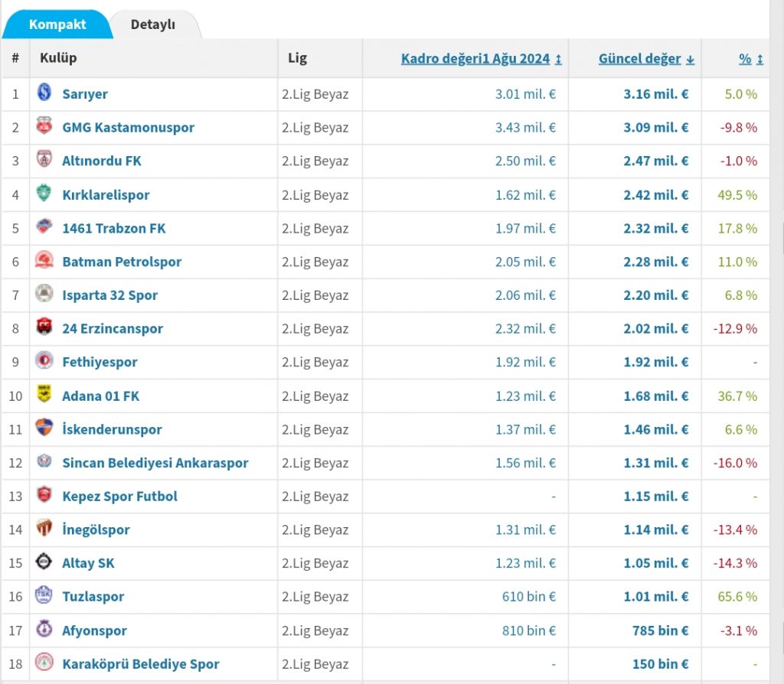
Task: Click the 24 Erzincanspor crest icon
Action: (44, 327)
